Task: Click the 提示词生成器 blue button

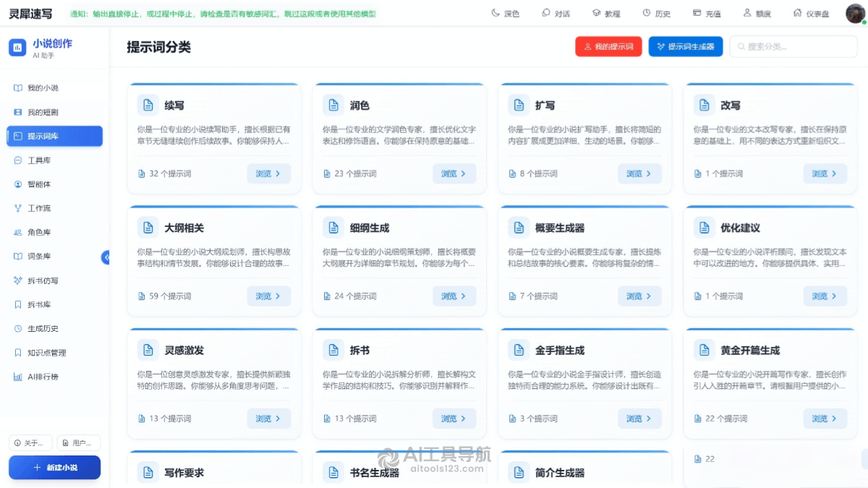Action: tap(685, 46)
